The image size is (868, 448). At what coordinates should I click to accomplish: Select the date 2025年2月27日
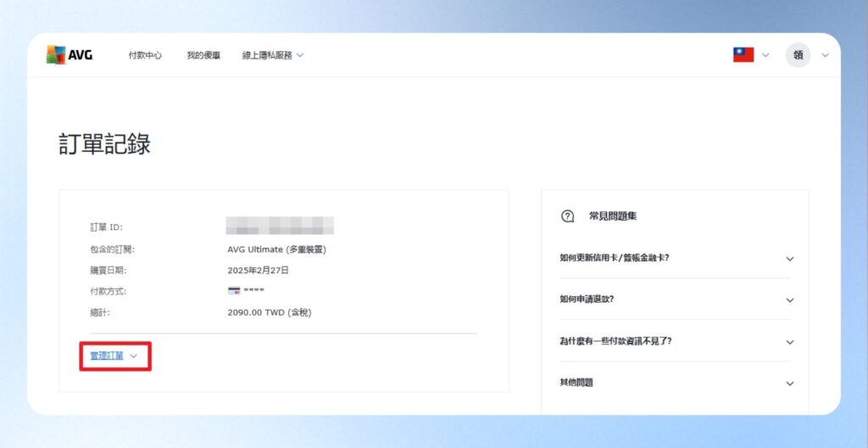[258, 271]
